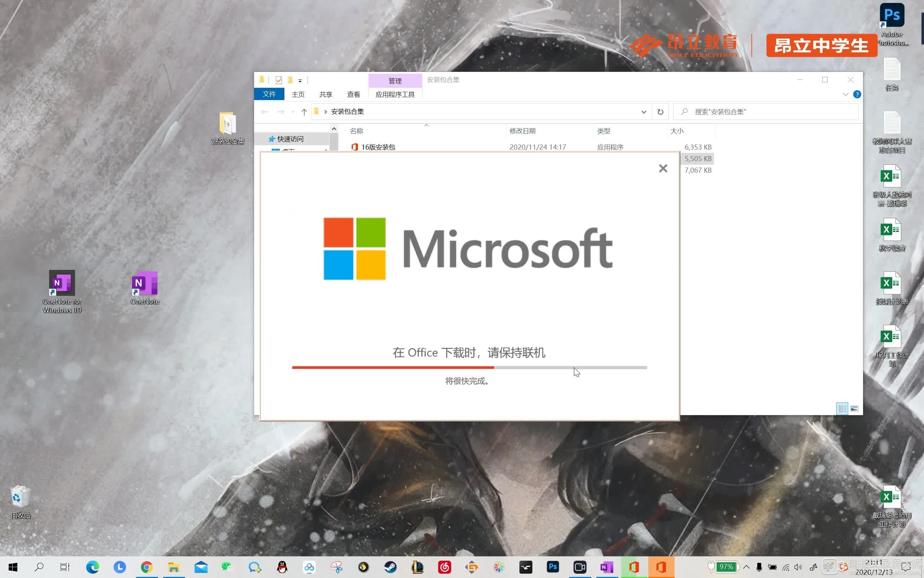This screenshot has width=924, height=578.
Task: Open Explorer help icon
Action: coord(857,94)
